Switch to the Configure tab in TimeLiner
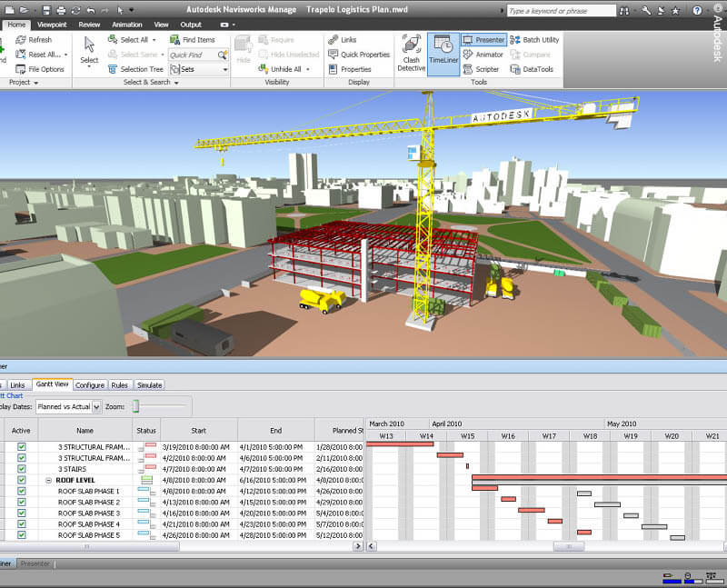This screenshot has width=727, height=588. coord(90,385)
